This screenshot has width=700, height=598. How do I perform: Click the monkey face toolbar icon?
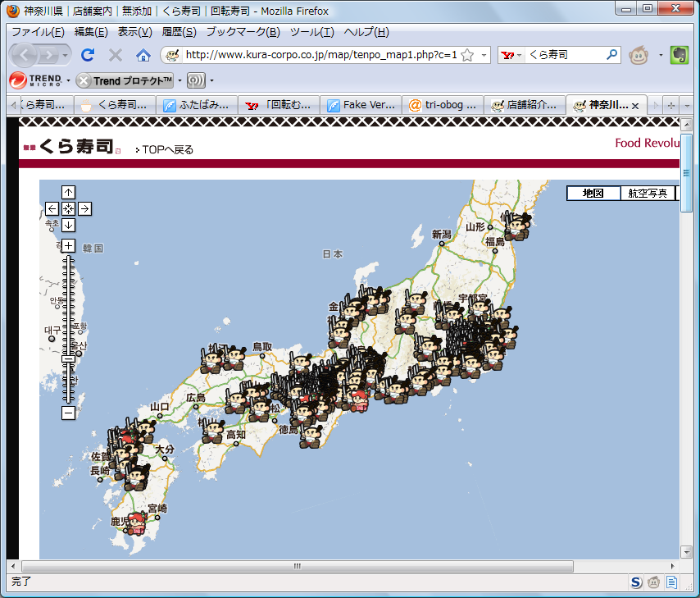coord(639,55)
